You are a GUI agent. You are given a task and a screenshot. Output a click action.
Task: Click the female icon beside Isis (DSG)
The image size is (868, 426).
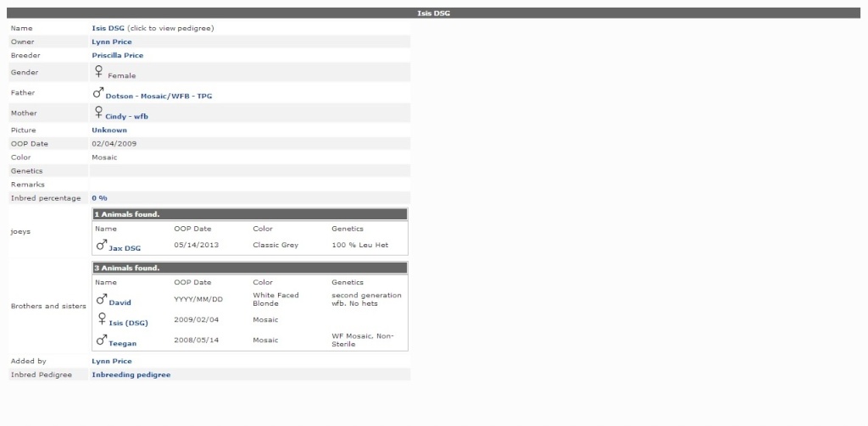102,318
